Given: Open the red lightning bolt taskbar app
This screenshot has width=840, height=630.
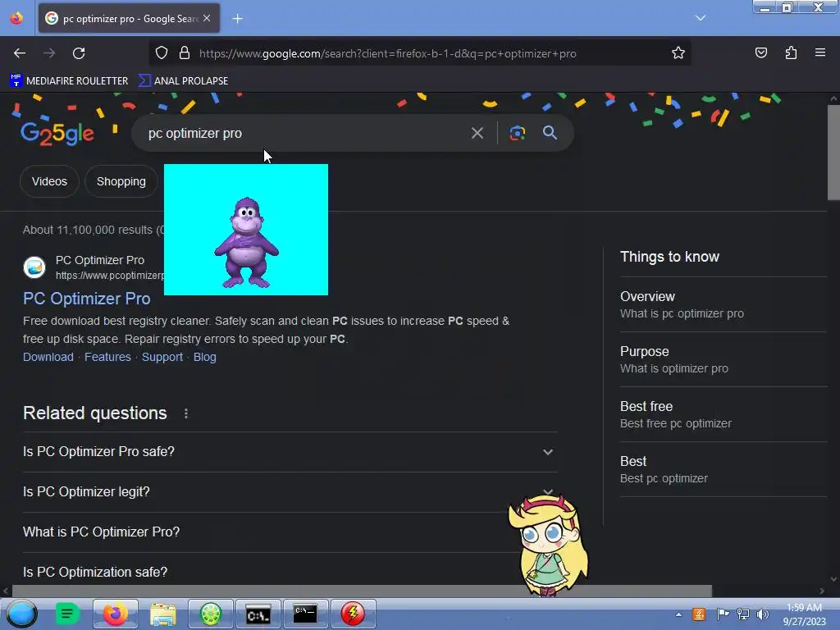Looking at the screenshot, I should tap(353, 614).
